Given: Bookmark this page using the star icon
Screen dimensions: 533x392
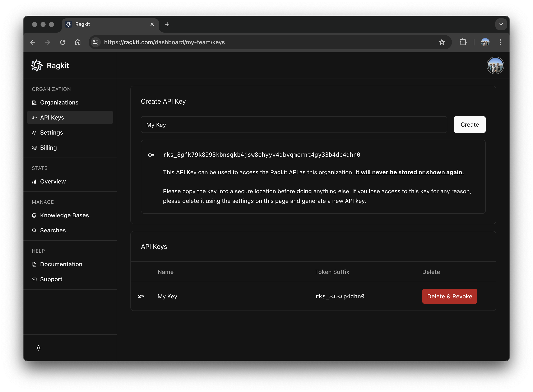Looking at the screenshot, I should (x=442, y=42).
